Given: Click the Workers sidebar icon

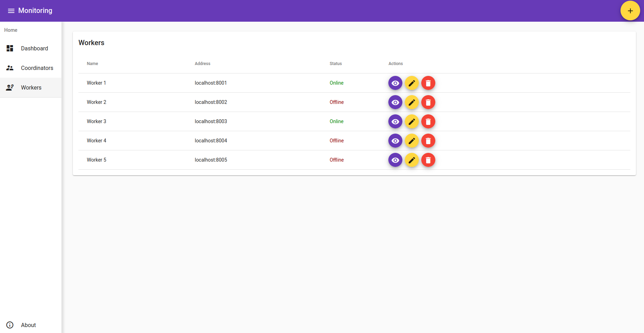Looking at the screenshot, I should coord(10,87).
